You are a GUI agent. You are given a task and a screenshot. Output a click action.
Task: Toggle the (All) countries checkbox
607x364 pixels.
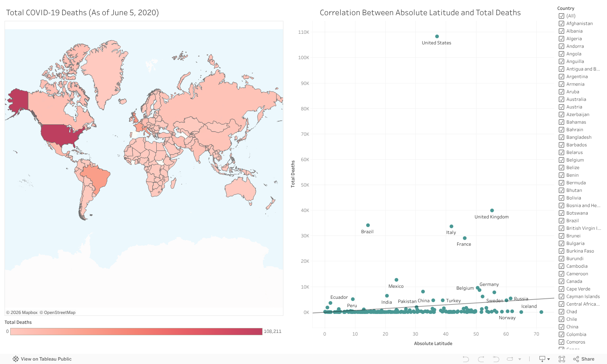tap(561, 16)
